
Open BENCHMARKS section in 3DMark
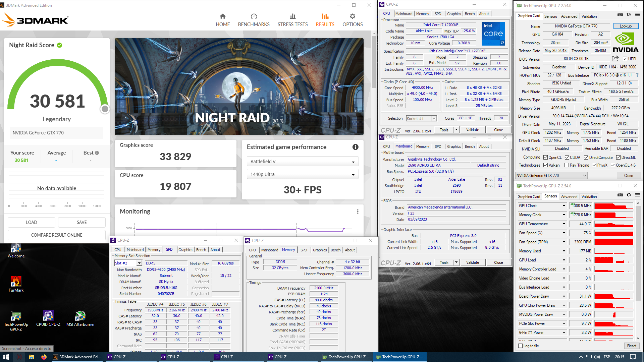coord(254,20)
